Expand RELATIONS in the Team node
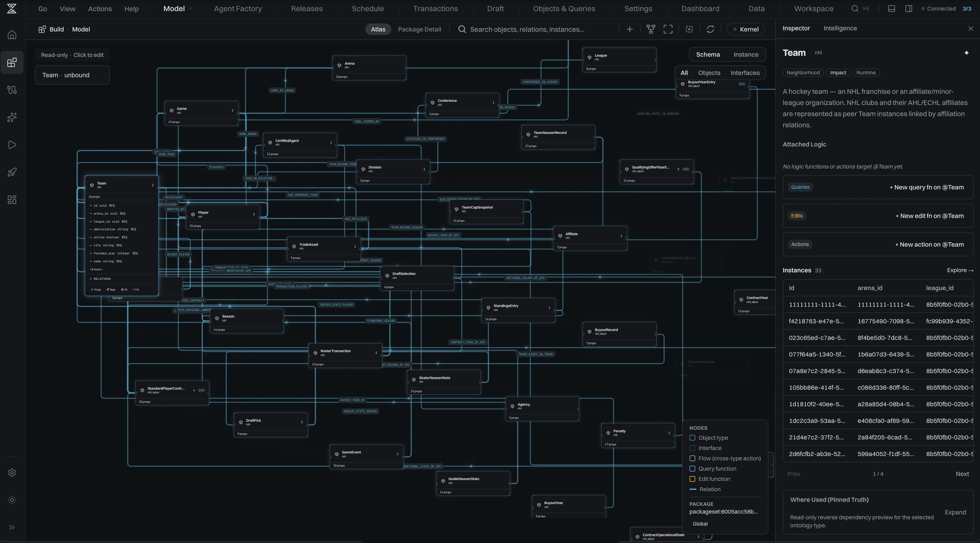 tap(100, 279)
